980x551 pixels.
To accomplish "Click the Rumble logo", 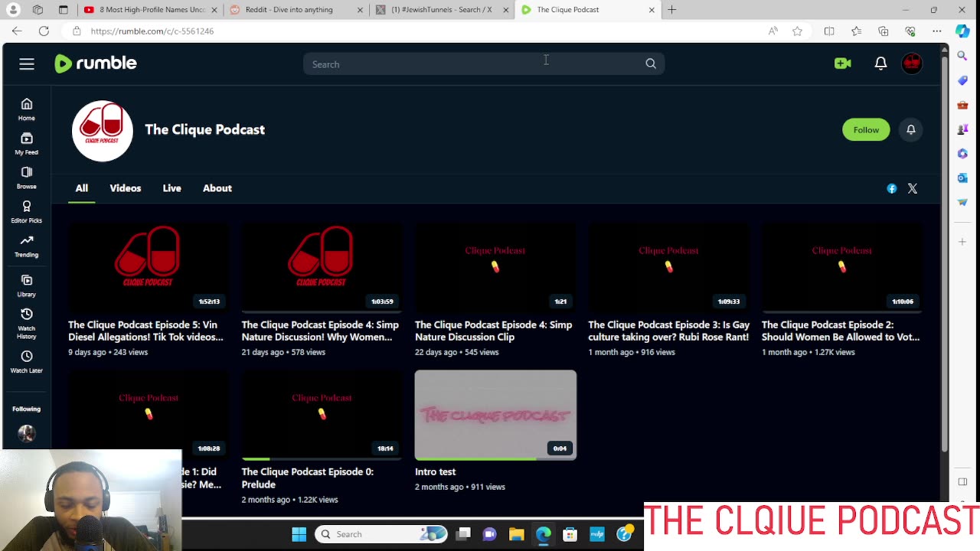I will tap(96, 64).
